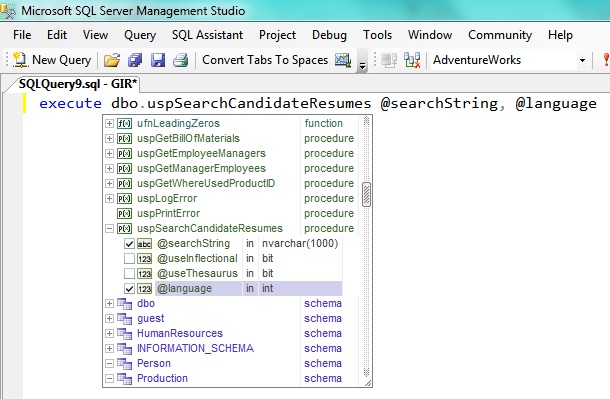Click the schema icon beside Production
The image size is (610, 399).
coord(124,378)
